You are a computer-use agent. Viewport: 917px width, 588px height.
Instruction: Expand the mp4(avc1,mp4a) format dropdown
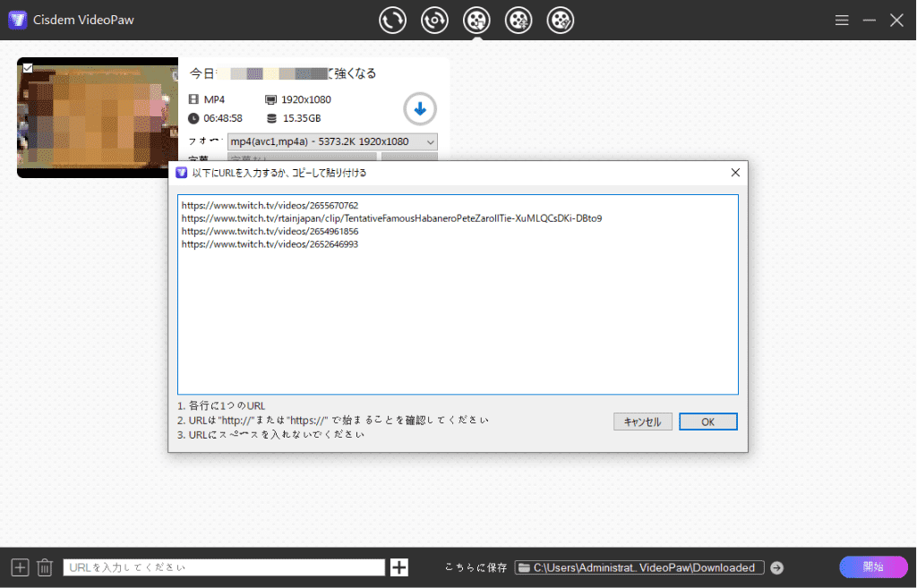tap(332, 141)
